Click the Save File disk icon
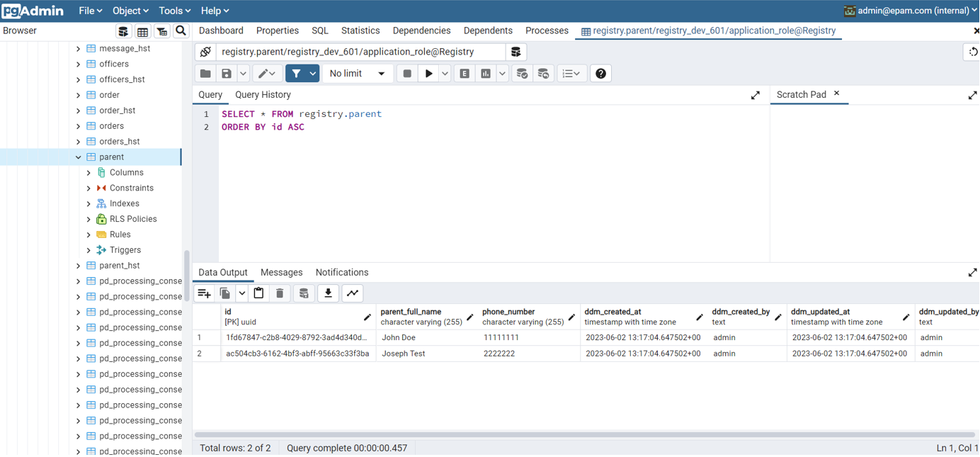This screenshot has height=457, width=980. click(227, 74)
